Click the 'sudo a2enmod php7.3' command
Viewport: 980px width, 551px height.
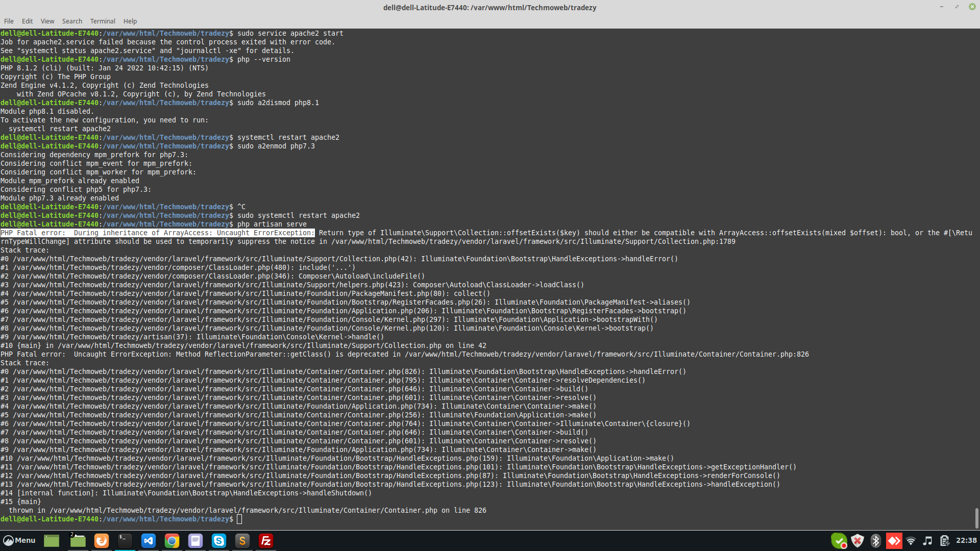[x=276, y=146]
